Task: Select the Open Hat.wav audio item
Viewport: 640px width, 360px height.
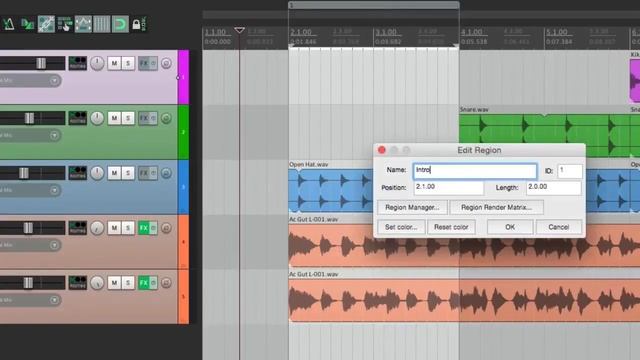Action: tap(331, 191)
